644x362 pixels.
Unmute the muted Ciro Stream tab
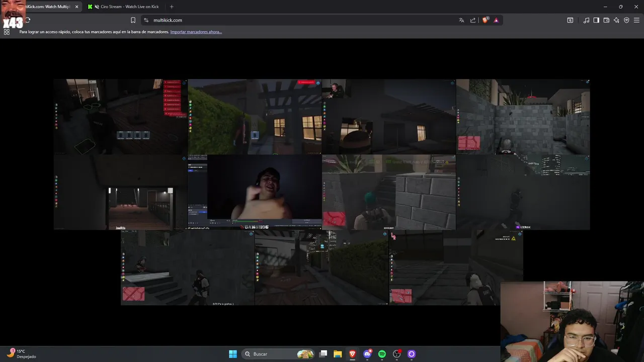coord(97,7)
